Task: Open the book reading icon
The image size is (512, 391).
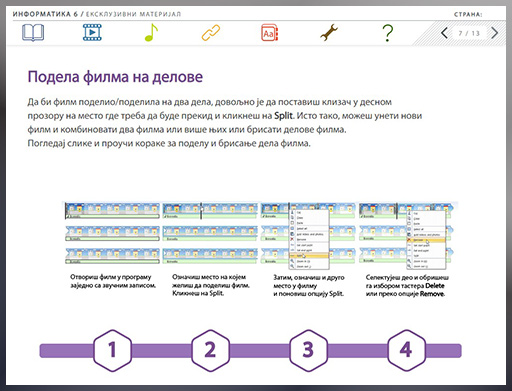Action: pos(33,33)
